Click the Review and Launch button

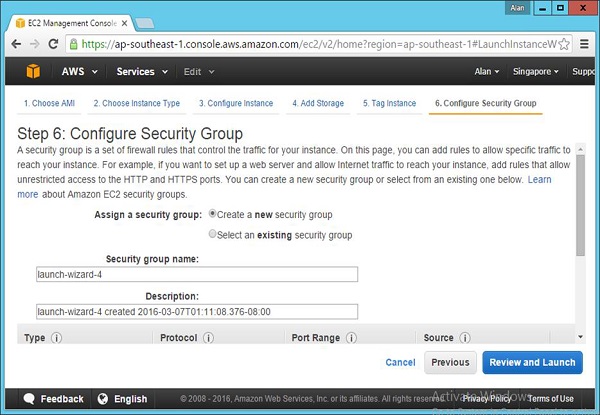coord(531,362)
